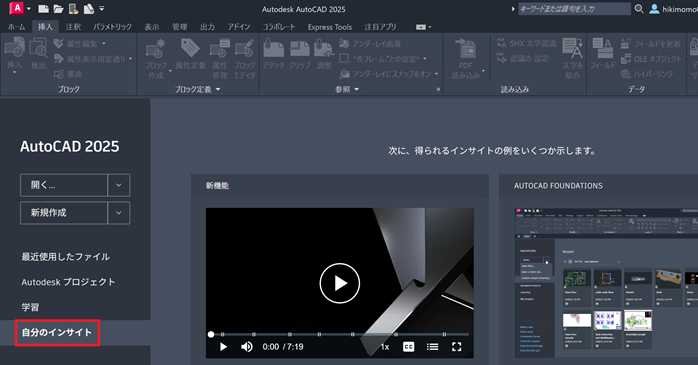
Task: Click the New file quick access icon
Action: click(x=43, y=8)
